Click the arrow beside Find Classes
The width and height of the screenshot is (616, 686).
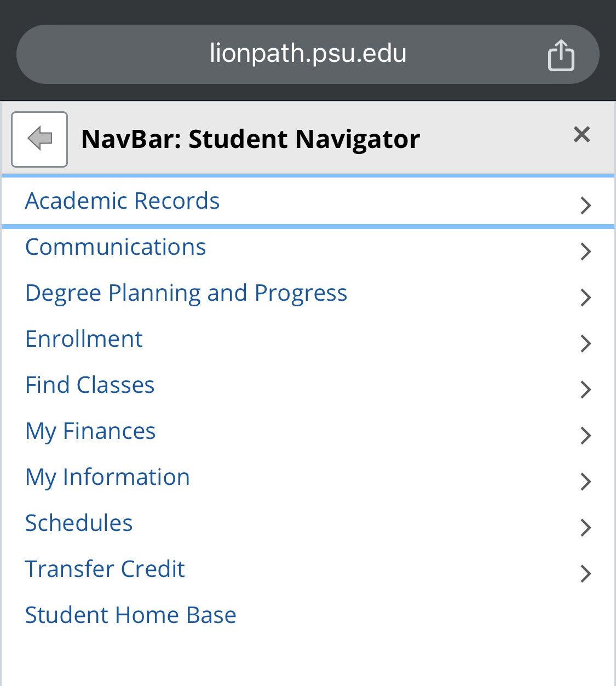(585, 390)
